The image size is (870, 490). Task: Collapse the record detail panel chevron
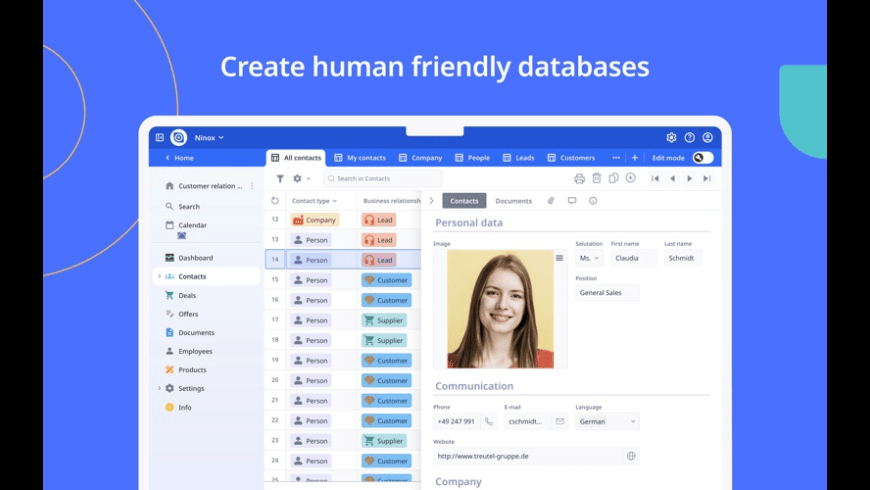431,201
